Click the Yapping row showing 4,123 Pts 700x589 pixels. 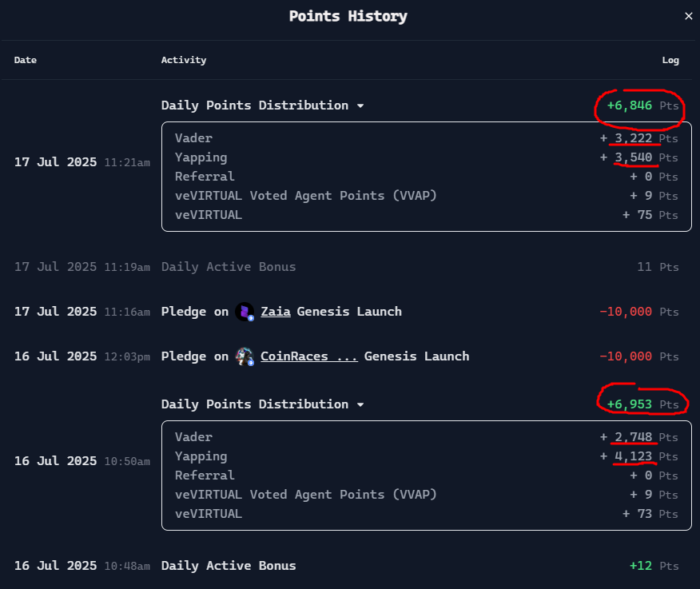(x=427, y=456)
